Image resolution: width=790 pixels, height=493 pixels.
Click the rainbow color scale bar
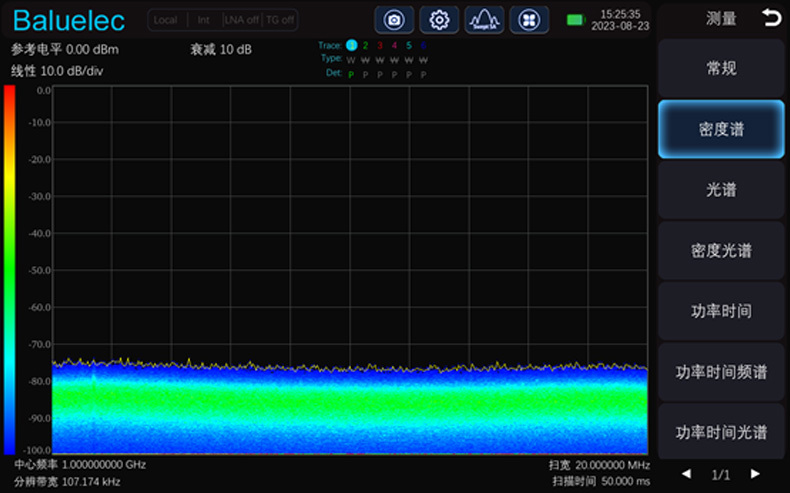point(10,268)
